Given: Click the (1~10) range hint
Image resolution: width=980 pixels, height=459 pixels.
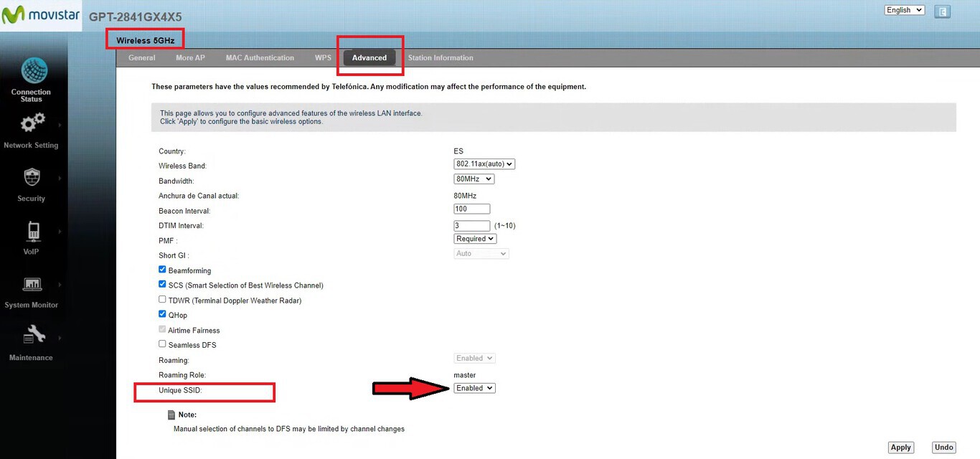Looking at the screenshot, I should pos(505,225).
